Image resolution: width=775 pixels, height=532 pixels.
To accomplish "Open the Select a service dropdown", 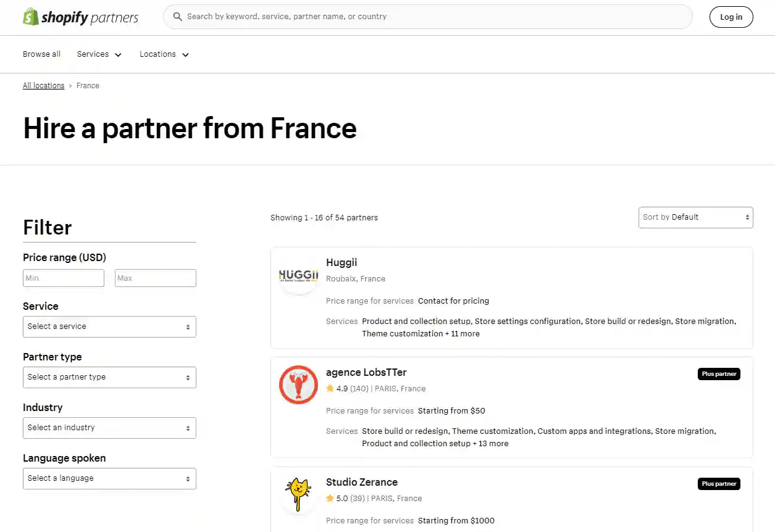I will coord(109,326).
